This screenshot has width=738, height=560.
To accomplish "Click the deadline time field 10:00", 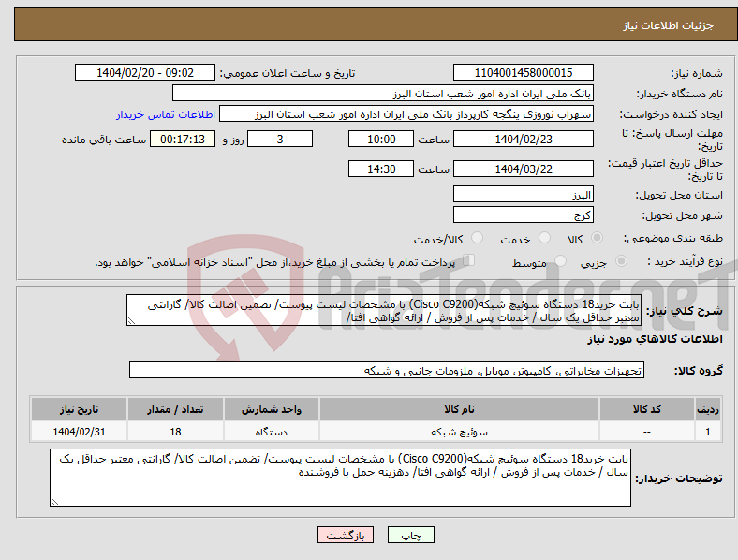I will [381, 139].
